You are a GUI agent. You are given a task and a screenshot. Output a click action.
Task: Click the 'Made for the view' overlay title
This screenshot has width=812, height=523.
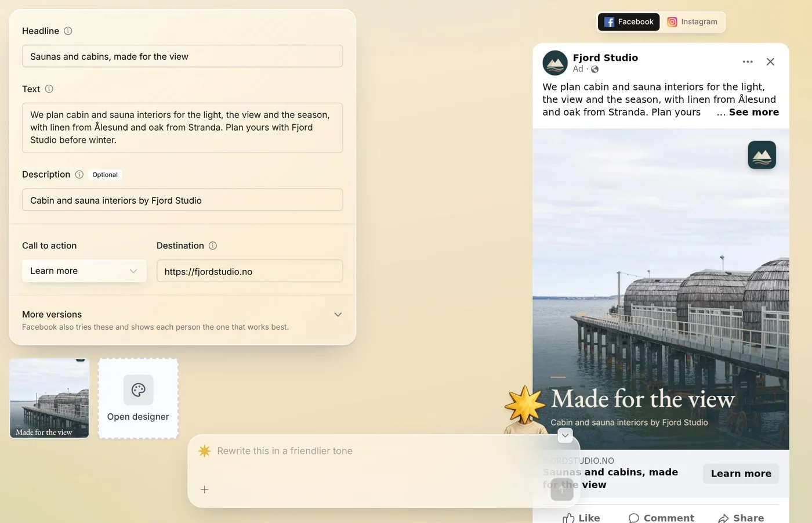coord(643,399)
